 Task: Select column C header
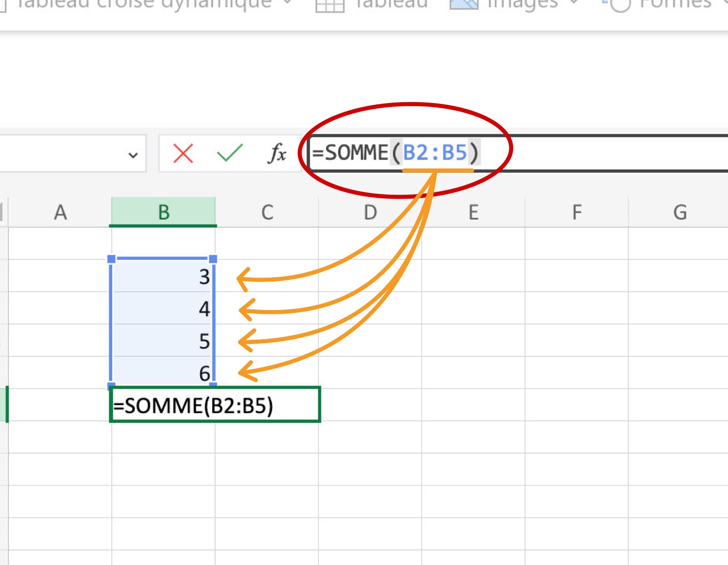pyautogui.click(x=267, y=212)
